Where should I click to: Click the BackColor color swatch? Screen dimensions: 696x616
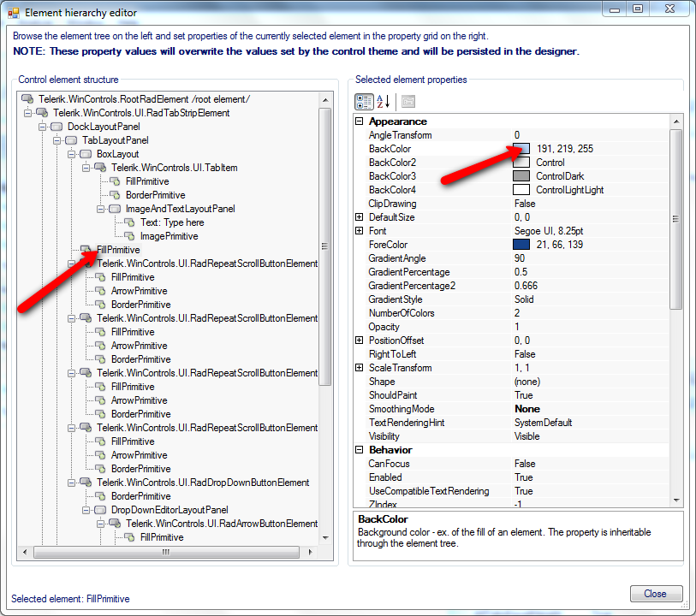pyautogui.click(x=521, y=149)
